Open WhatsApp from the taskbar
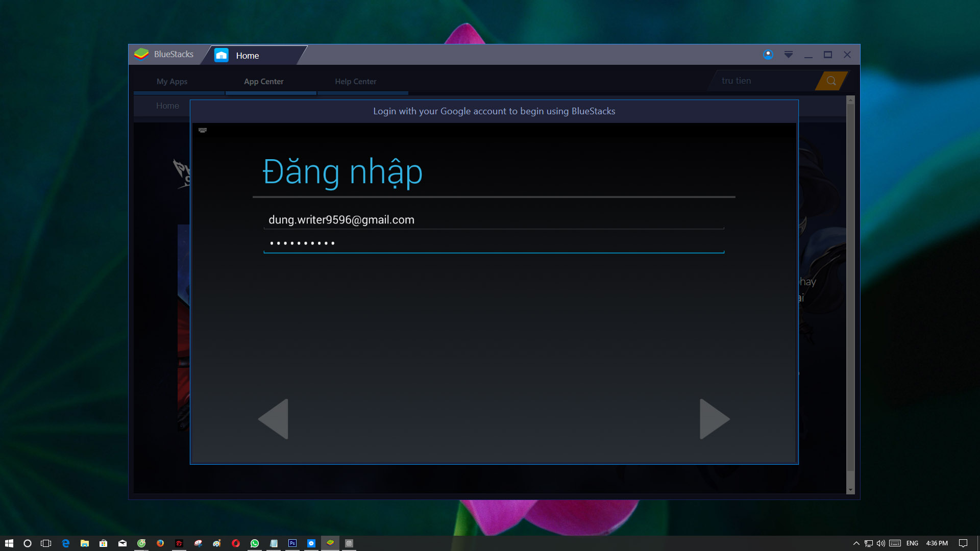This screenshot has width=980, height=551. (x=255, y=543)
